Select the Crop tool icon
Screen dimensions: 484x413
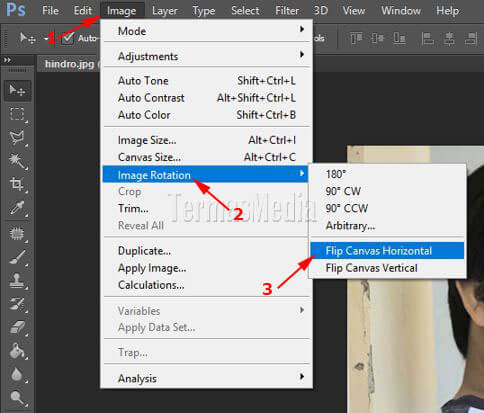pos(17,184)
